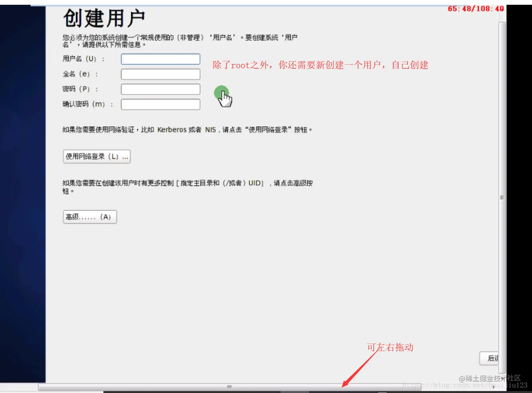Screen dimensions: 532x393
Task: Click the 用户名 (U) input field
Action: point(160,59)
